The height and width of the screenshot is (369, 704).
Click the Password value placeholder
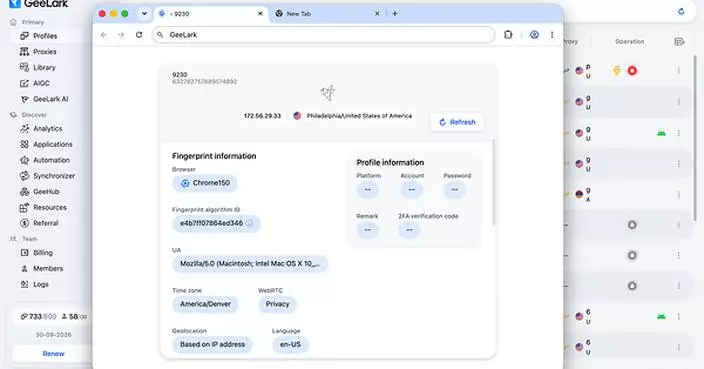tap(454, 190)
